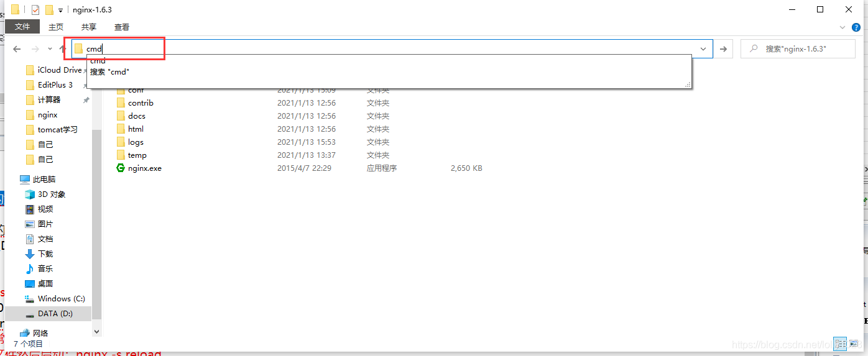Open the blue Help question-mark icon
The width and height of the screenshot is (868, 356).
(x=856, y=27)
